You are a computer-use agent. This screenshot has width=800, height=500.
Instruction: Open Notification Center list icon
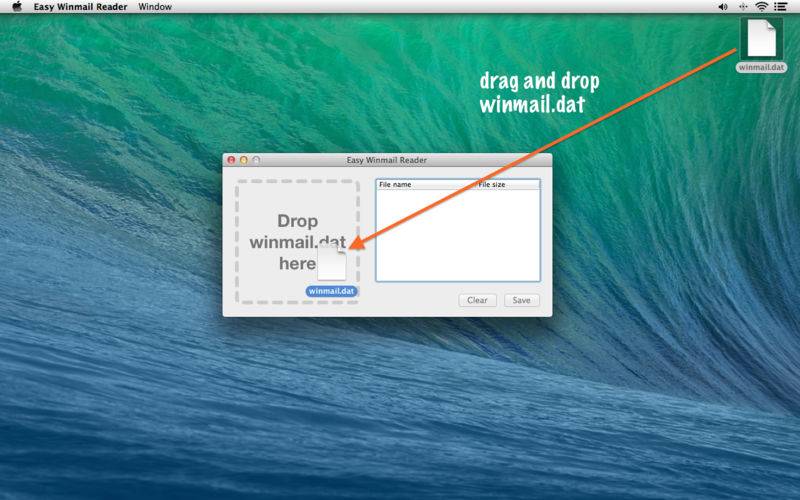[x=780, y=7]
